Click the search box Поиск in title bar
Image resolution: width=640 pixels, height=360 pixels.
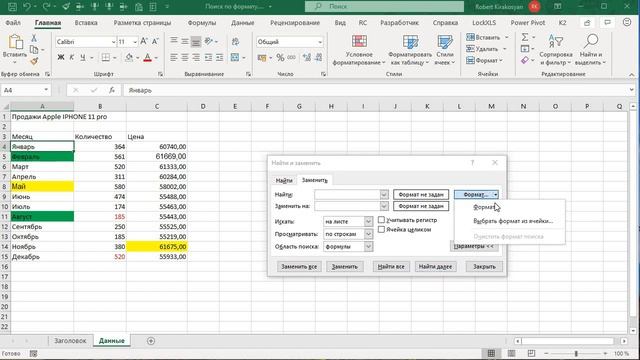(384, 7)
